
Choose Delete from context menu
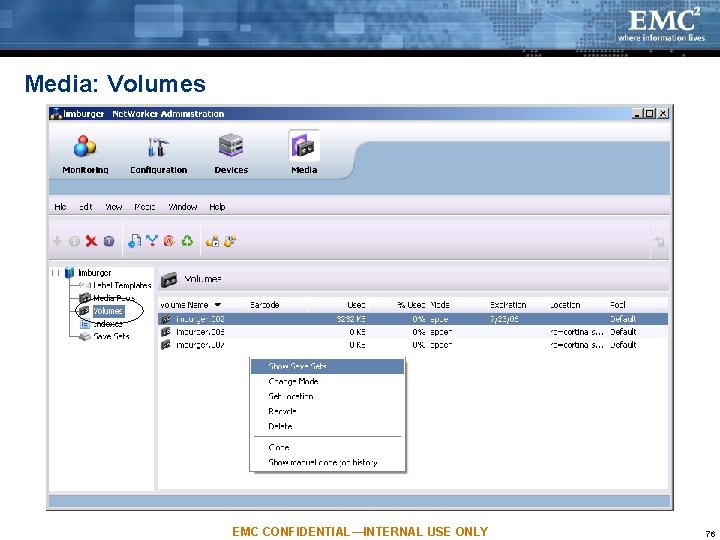[x=327, y=427]
